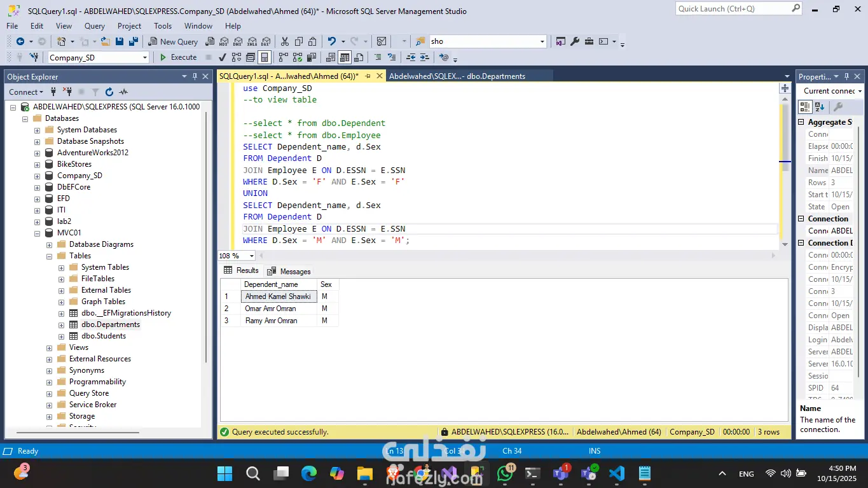
Task: Click the Parse checkmark icon
Action: [x=223, y=57]
